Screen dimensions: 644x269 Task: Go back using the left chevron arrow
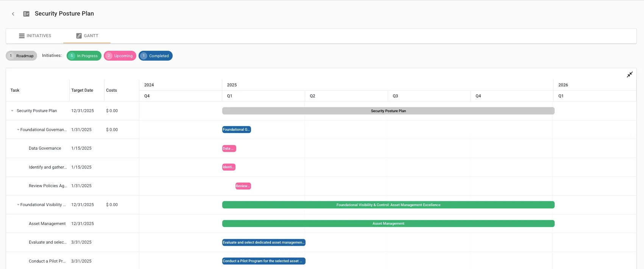tap(13, 14)
